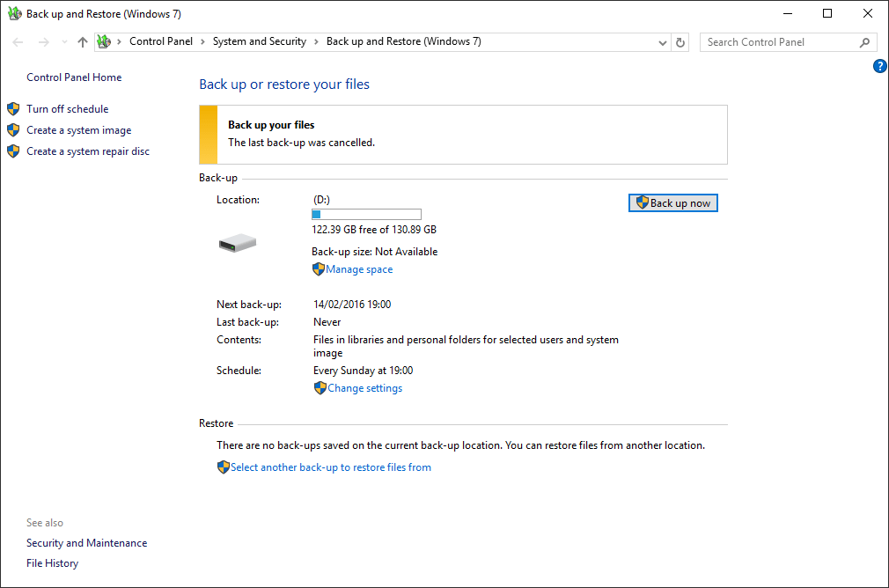Go to Control Panel breadcrumb
The width and height of the screenshot is (889, 588).
(161, 41)
